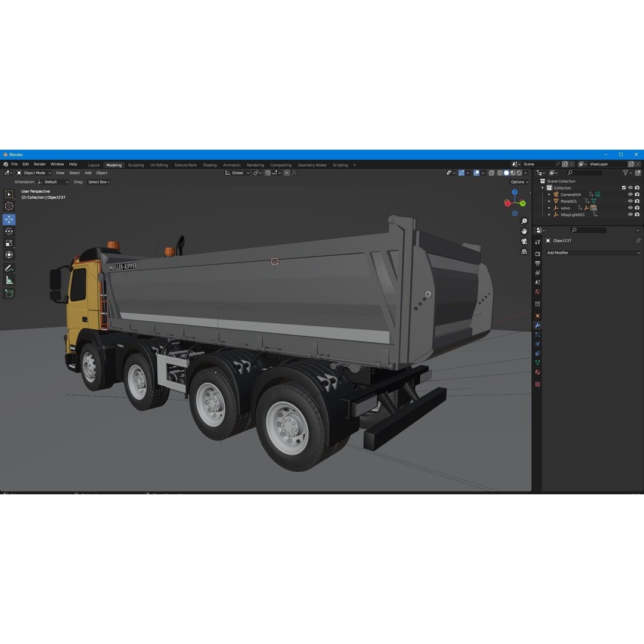Open the Object Constraints properties tab

coord(538,354)
